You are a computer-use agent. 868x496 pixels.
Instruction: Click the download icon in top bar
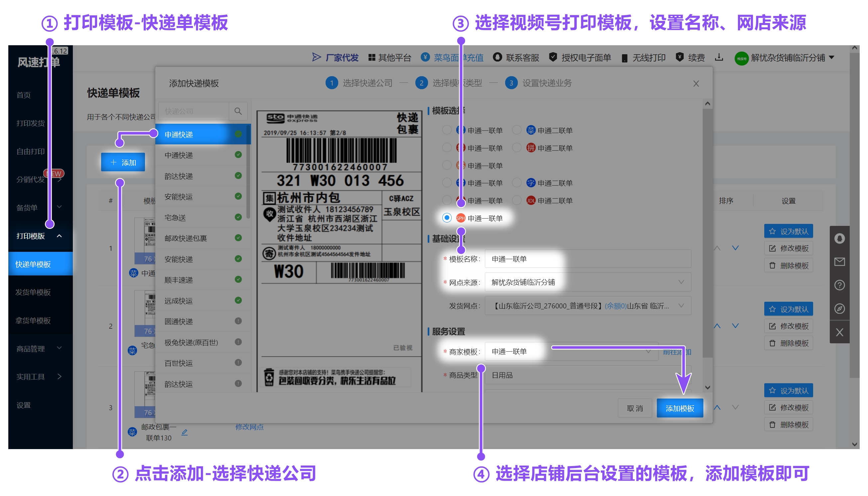click(719, 57)
